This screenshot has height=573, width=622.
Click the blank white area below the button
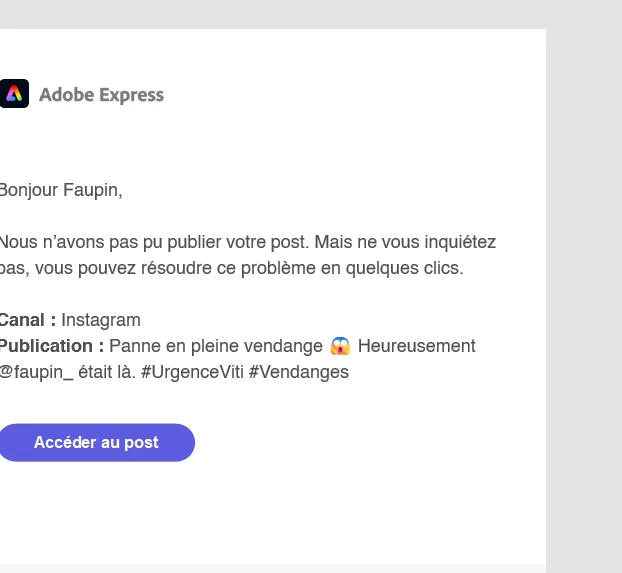point(273,512)
